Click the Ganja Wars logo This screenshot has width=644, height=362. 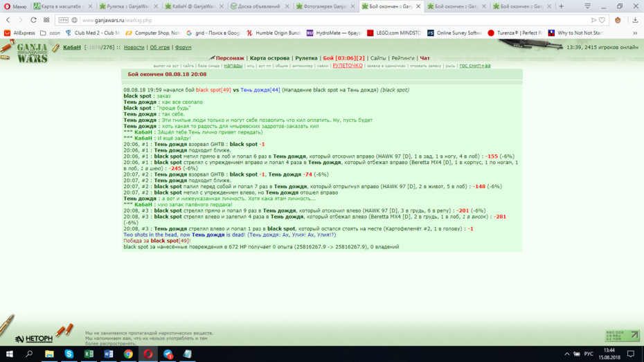32,53
